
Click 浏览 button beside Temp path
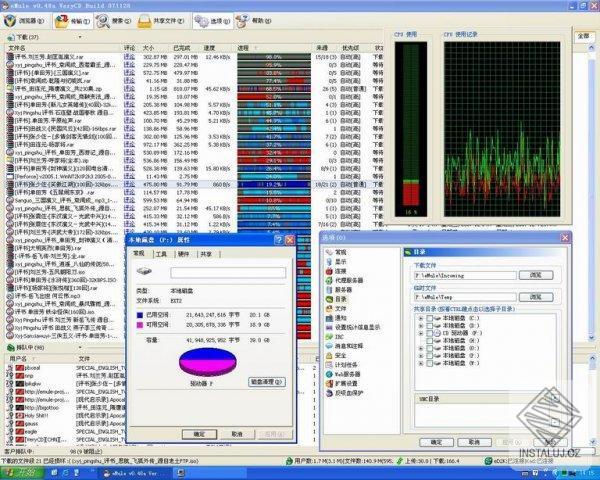(x=536, y=297)
